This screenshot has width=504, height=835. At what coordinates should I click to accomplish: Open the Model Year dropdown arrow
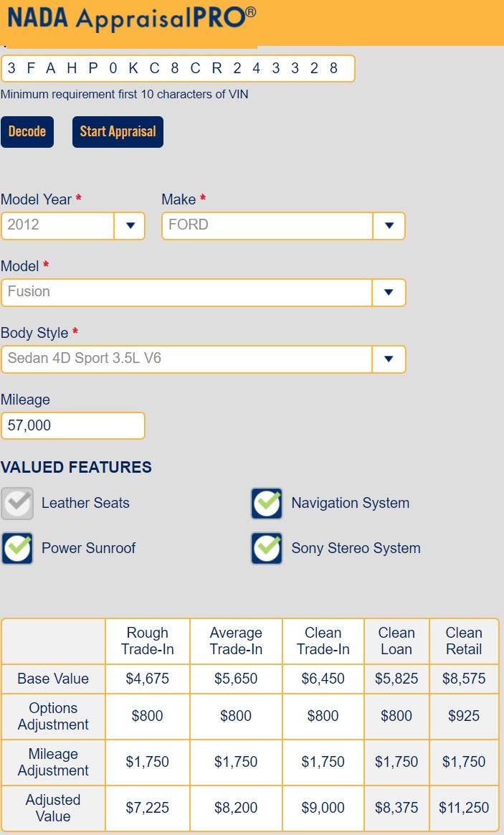[x=130, y=226]
